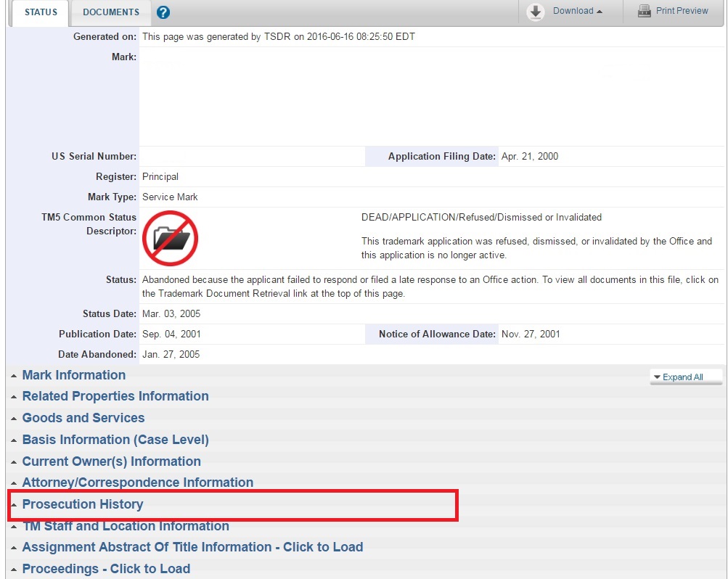Viewport: 728px width, 579px height.
Task: Click the Expand All button
Action: click(686, 377)
